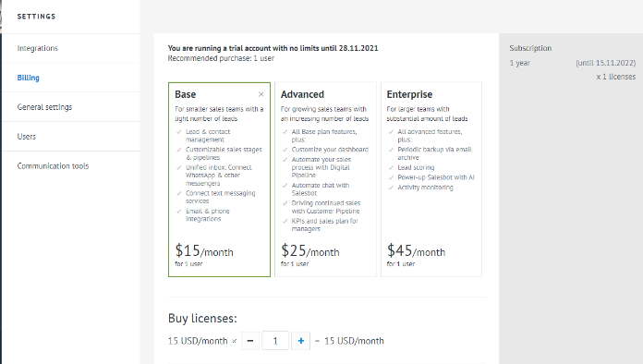The width and height of the screenshot is (643, 364).
Task: Increase license count with plus button
Action: (x=300, y=341)
